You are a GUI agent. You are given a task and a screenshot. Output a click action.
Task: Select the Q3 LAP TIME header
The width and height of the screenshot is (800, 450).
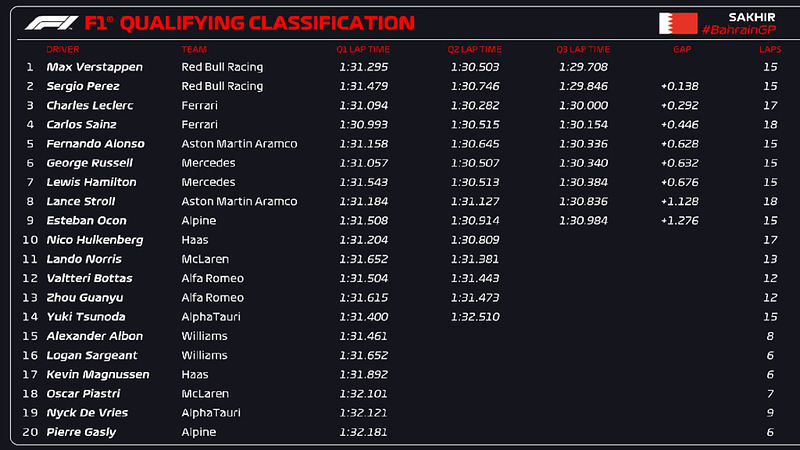click(583, 49)
